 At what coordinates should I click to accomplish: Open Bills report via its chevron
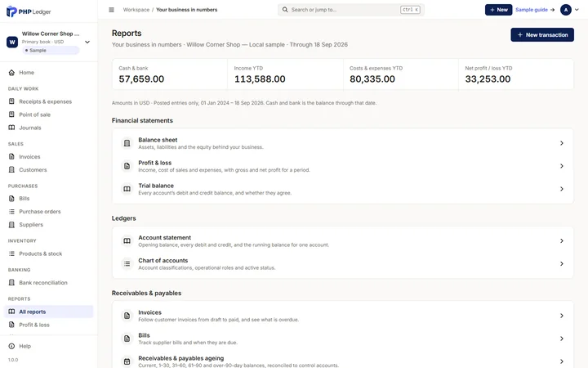[x=562, y=339]
